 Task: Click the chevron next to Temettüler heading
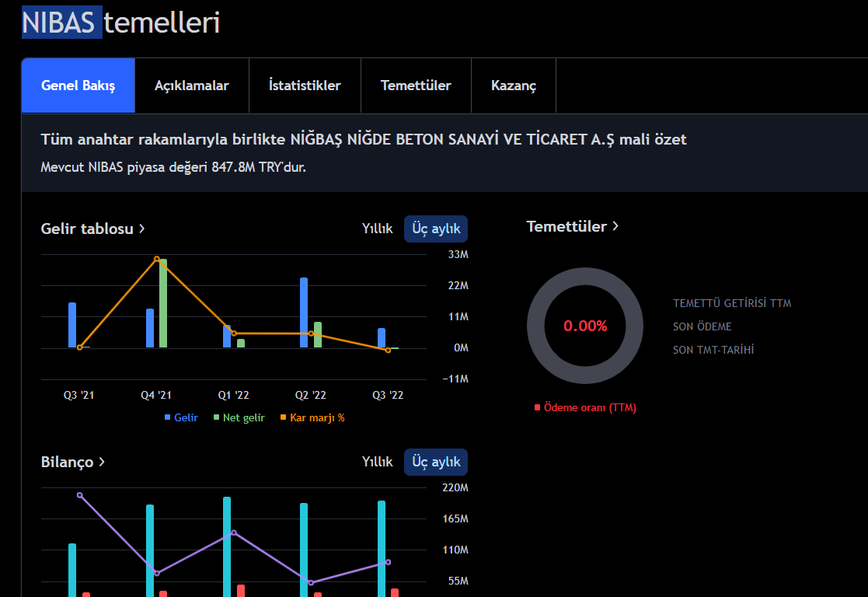pyautogui.click(x=615, y=226)
